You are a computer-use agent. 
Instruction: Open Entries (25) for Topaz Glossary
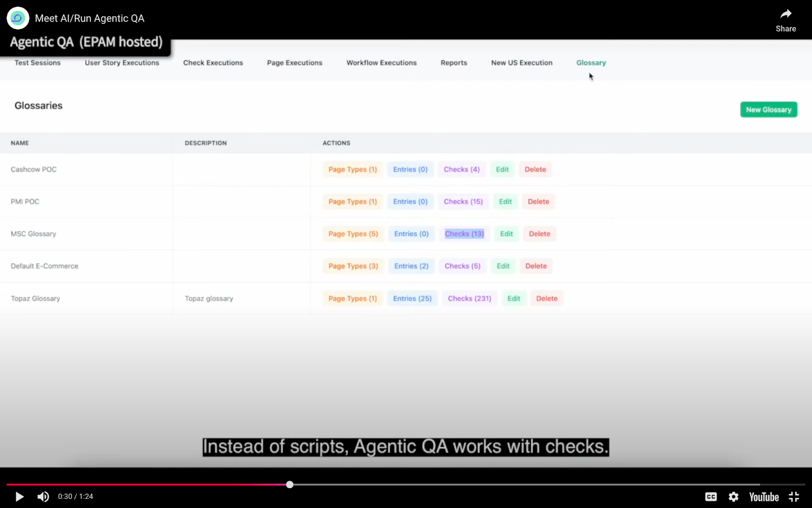(x=412, y=299)
